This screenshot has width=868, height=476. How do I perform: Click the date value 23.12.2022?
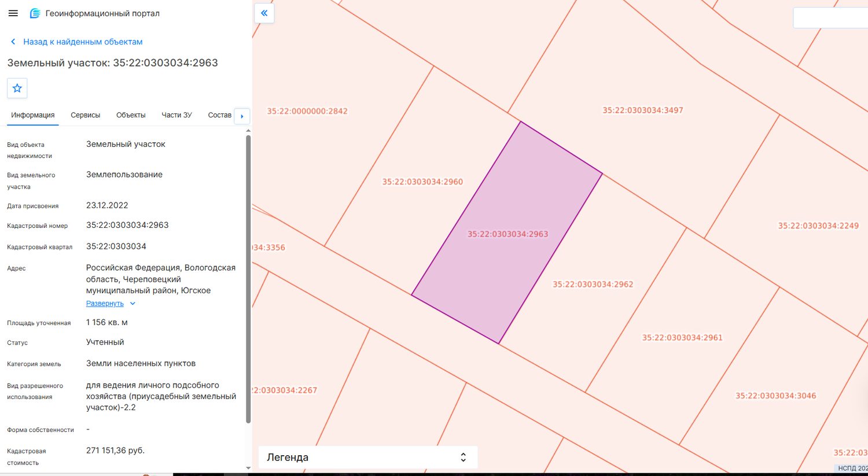pyautogui.click(x=107, y=205)
